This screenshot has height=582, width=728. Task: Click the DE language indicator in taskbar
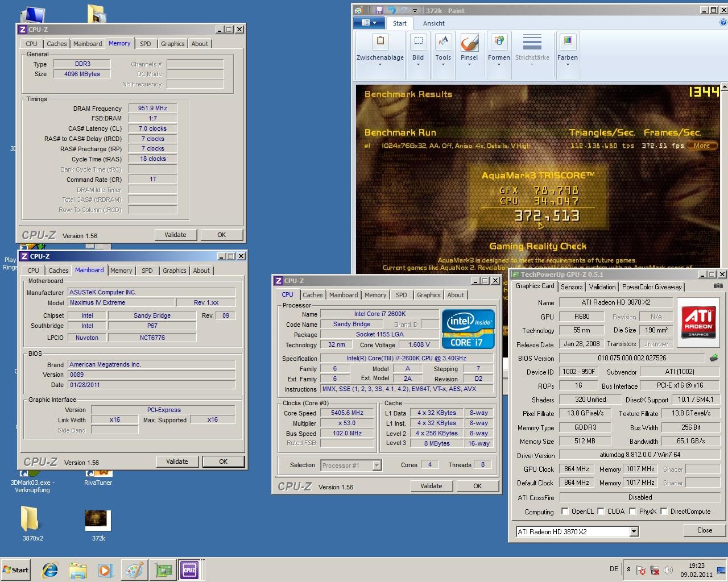pyautogui.click(x=614, y=569)
